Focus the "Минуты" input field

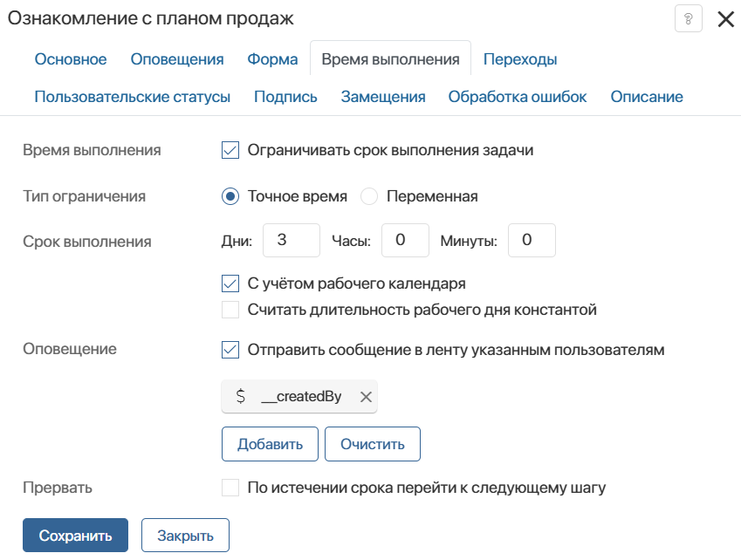click(532, 241)
